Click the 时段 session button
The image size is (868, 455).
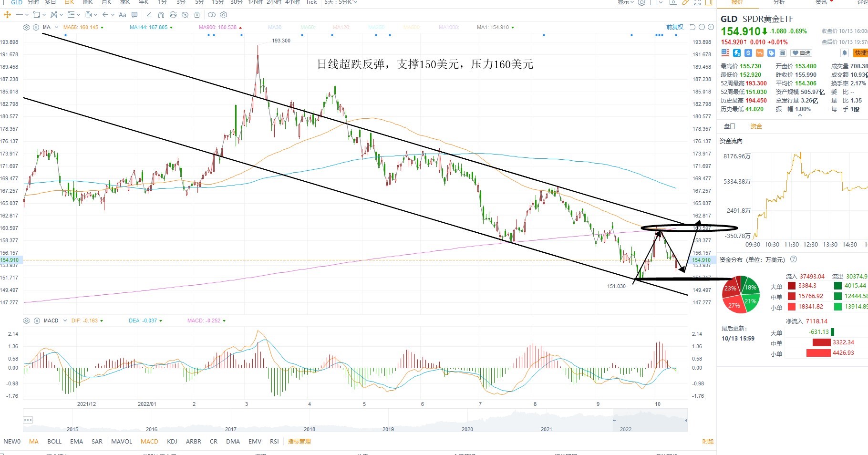708,442
